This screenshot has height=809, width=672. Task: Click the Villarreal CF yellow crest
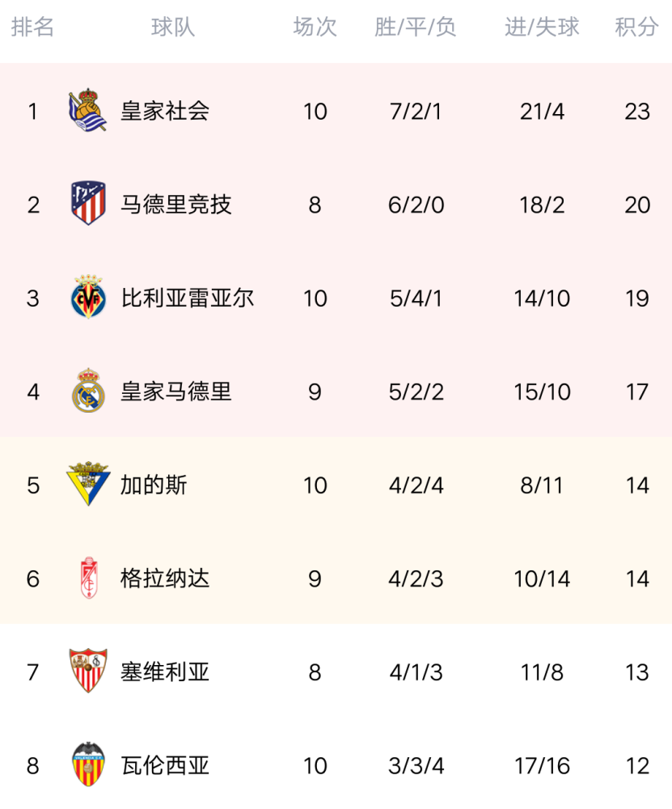(88, 297)
